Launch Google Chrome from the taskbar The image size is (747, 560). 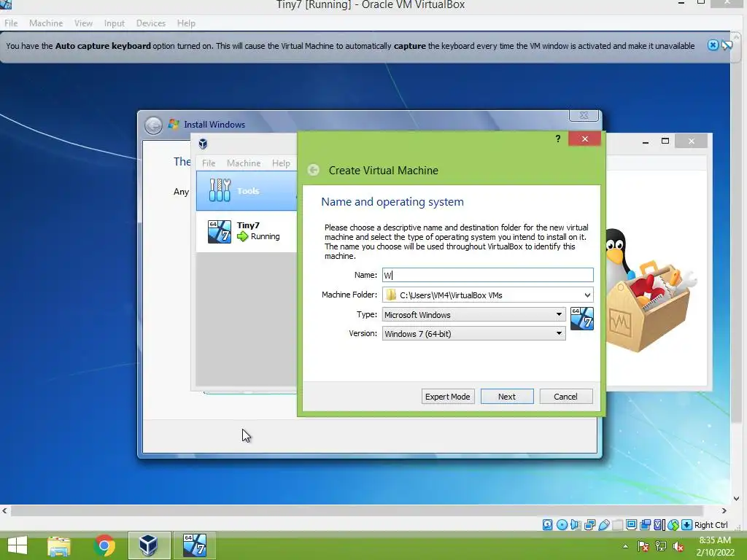[x=104, y=545]
